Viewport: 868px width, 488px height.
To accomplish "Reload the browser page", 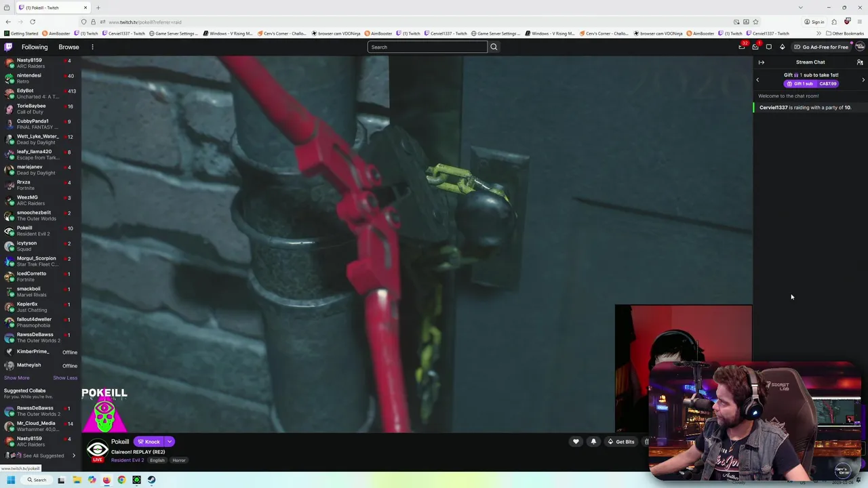I will tap(32, 22).
